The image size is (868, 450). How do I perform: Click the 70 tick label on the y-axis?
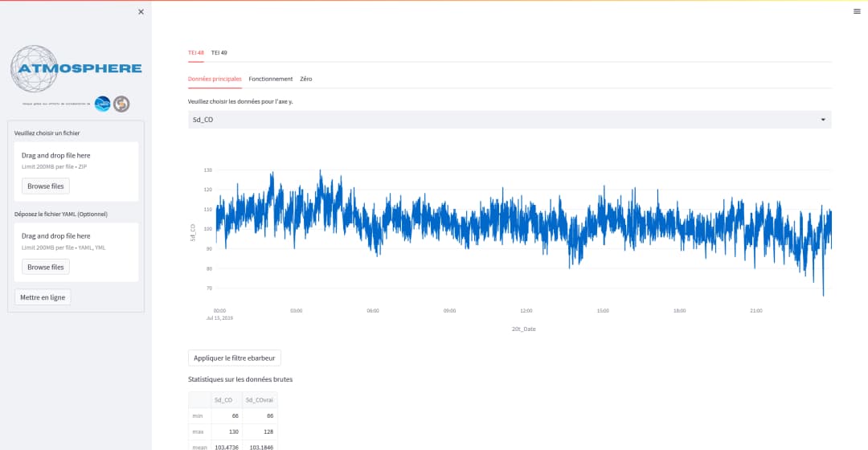tap(209, 288)
